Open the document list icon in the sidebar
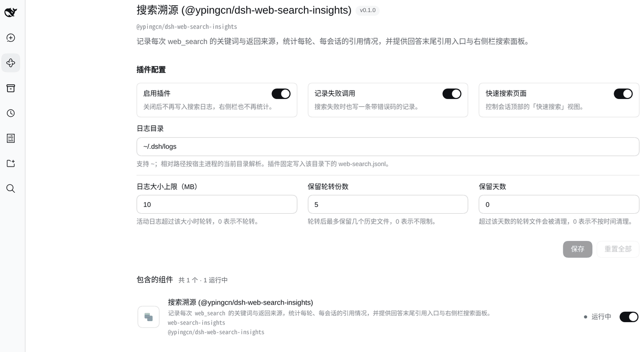This screenshot has width=644, height=352. click(10, 138)
